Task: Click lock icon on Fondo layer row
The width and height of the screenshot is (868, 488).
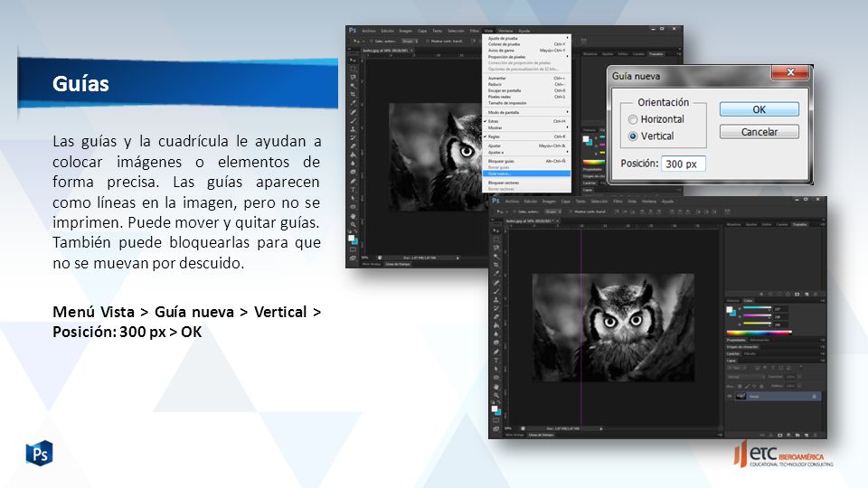Action: pos(815,396)
